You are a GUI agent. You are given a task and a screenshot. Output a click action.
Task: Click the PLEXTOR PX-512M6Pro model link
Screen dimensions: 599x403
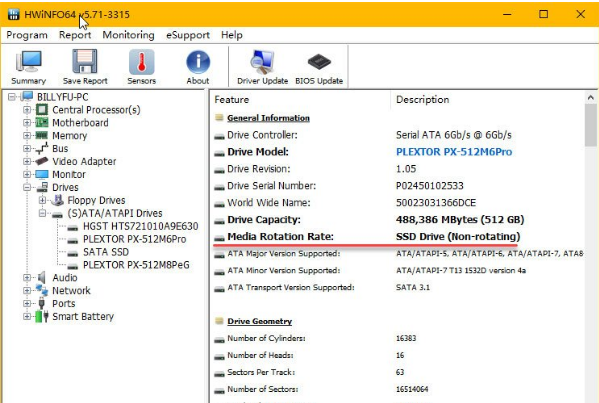click(x=454, y=152)
